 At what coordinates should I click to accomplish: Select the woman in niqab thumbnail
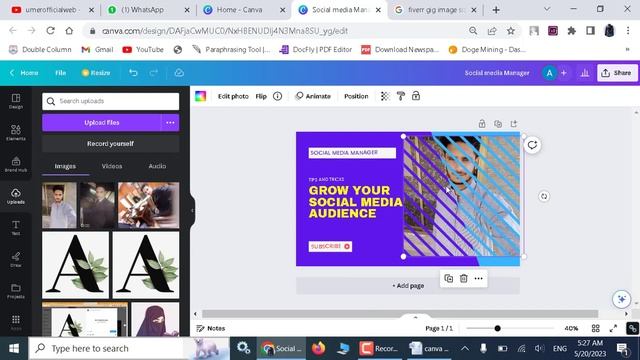pos(156,319)
